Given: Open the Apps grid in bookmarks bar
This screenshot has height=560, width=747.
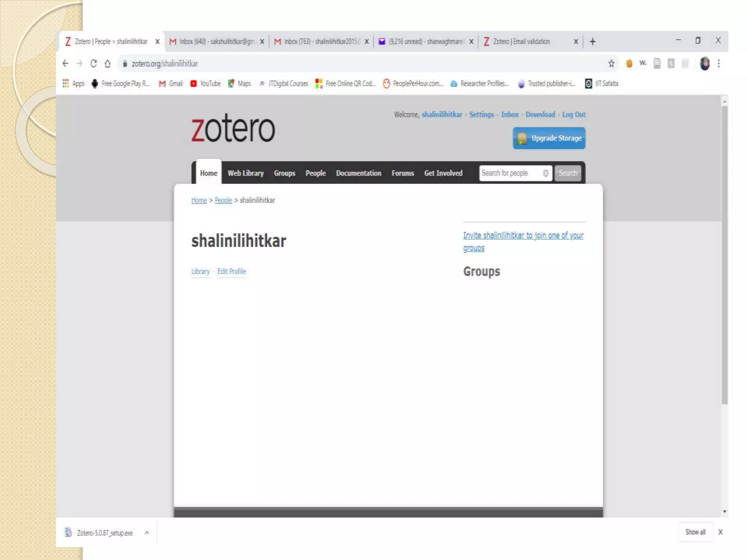Looking at the screenshot, I should 66,83.
